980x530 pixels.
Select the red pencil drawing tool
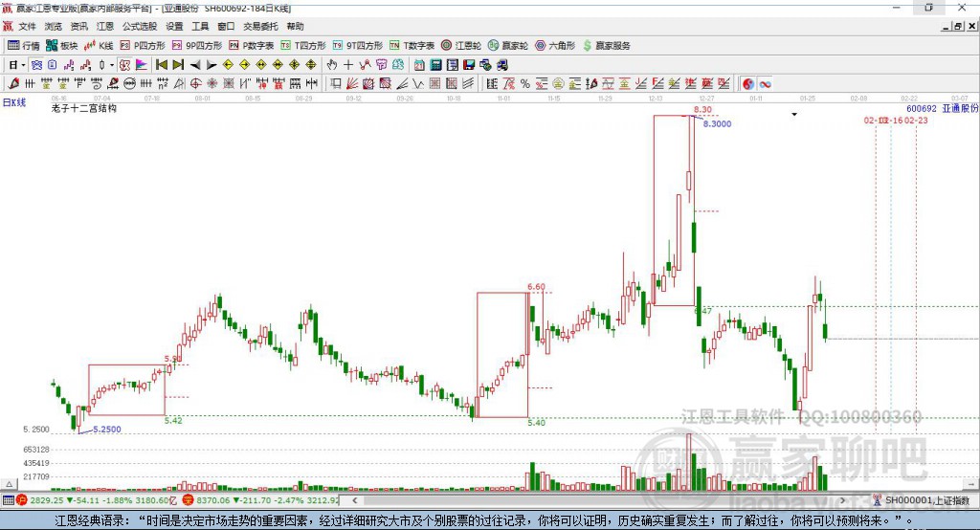pos(13,84)
